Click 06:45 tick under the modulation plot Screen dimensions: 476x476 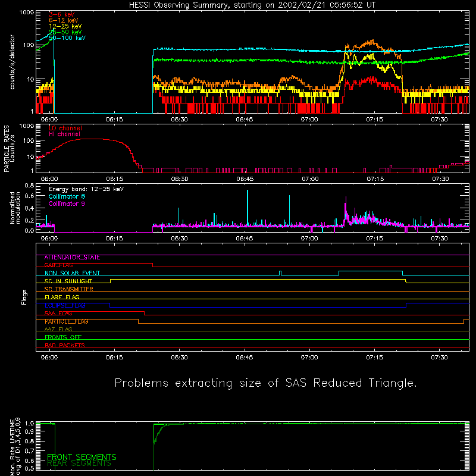(245, 239)
